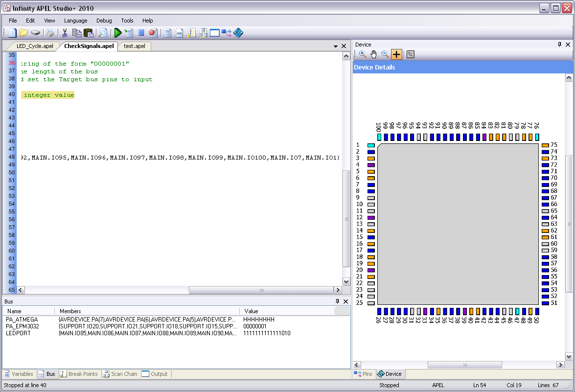
Task: Toggle the crosshair select tool in Device toolbar
Action: point(396,54)
